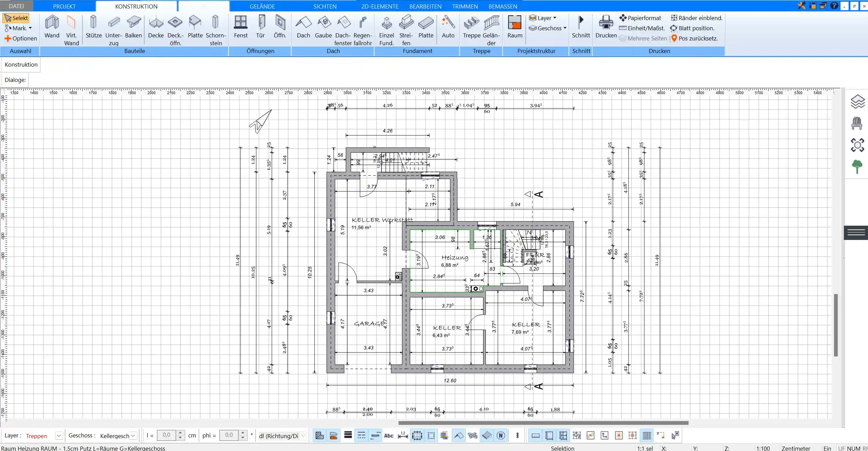Switch to the BEMASSEN tab
868x451 pixels.
pos(503,6)
